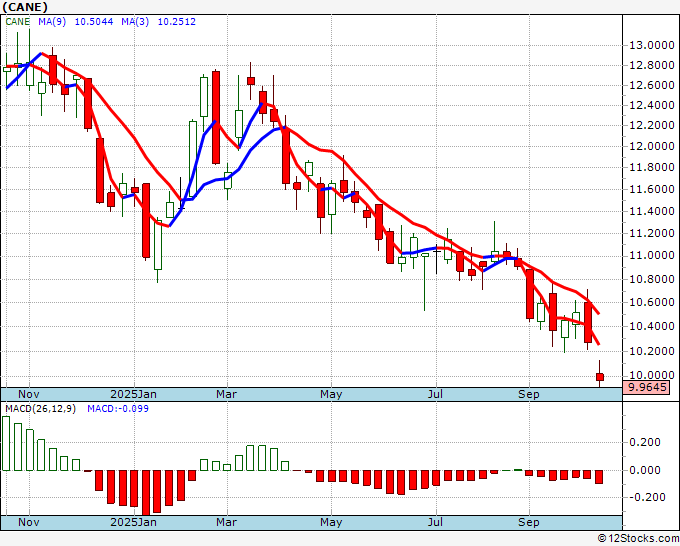Click the tallest green MACD bar at the far left
Image resolution: width=680 pixels, height=546 pixels.
pos(6,443)
